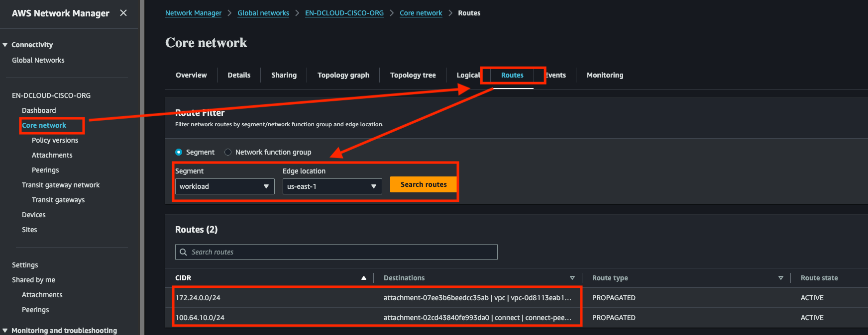
Task: Open the Edge location dropdown showing us-east-1
Action: [x=332, y=186]
